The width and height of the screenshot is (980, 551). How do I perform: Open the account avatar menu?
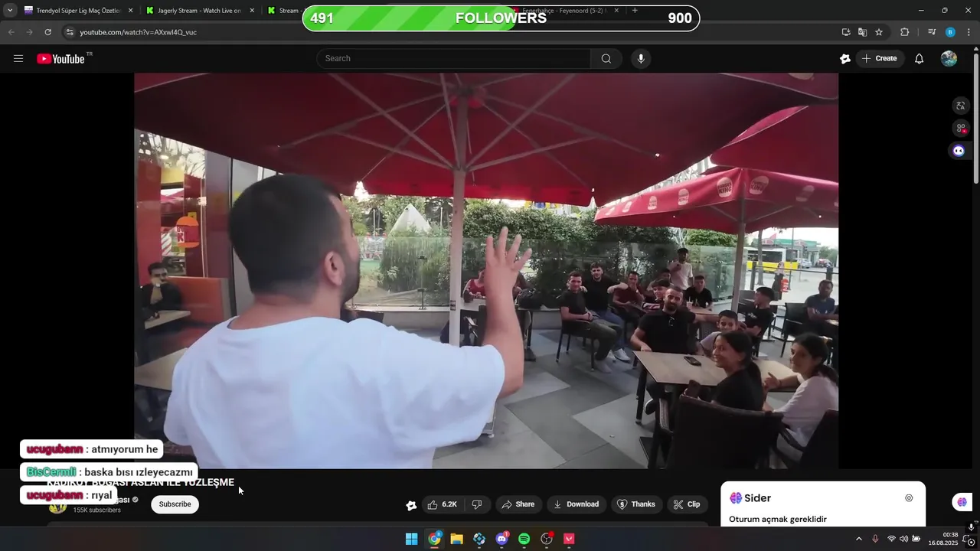(x=949, y=59)
